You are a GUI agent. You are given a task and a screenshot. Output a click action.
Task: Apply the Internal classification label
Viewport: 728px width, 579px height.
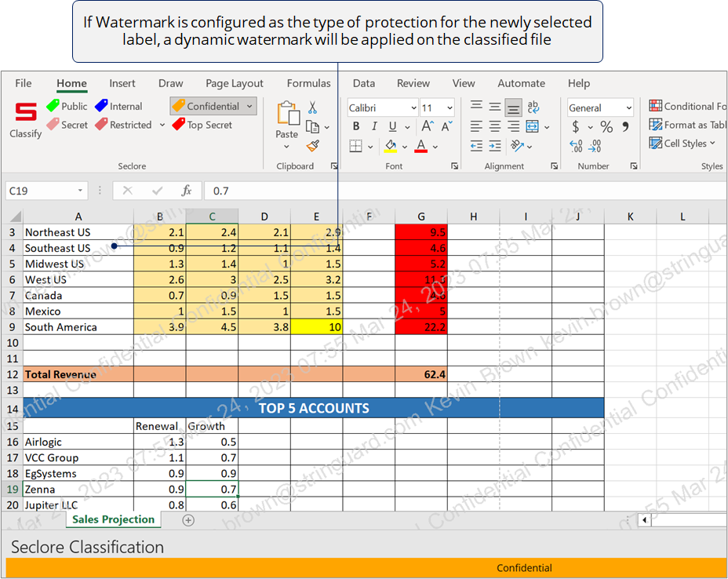(118, 107)
